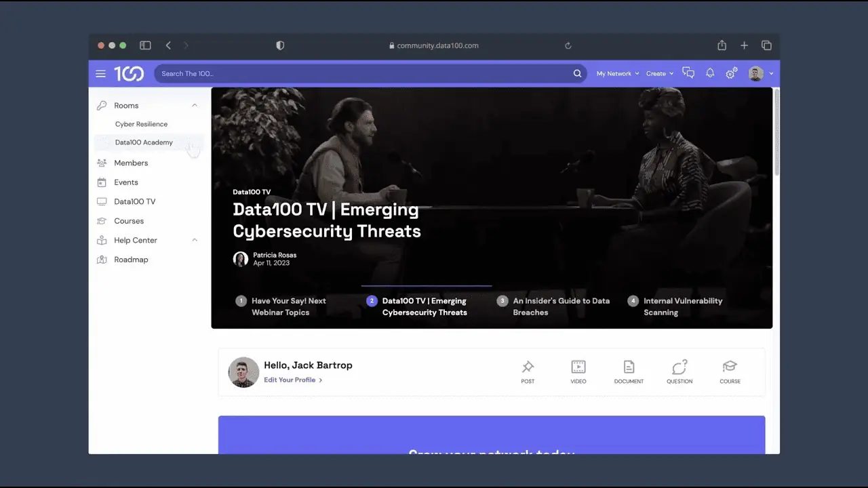Viewport: 868px width, 488px height.
Task: Click the Document quick action icon
Action: pyautogui.click(x=629, y=371)
